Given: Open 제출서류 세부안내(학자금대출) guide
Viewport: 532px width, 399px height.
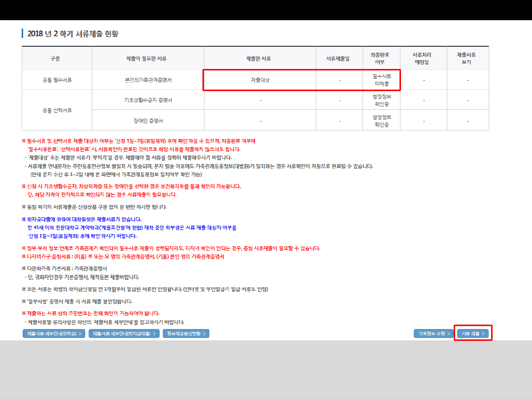Looking at the screenshot, I should click(x=124, y=333).
